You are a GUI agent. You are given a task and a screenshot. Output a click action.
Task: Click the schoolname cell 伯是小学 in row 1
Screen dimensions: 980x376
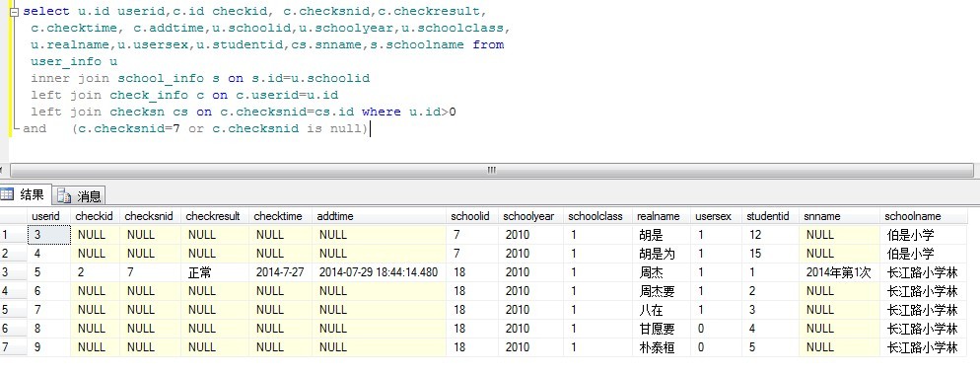[x=923, y=235]
